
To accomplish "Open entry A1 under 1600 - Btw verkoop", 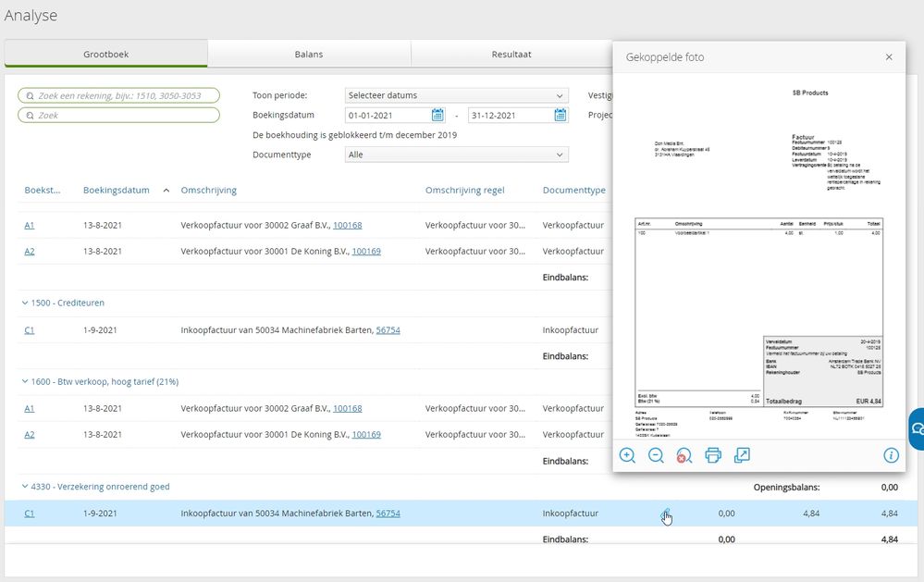I will tap(30, 408).
